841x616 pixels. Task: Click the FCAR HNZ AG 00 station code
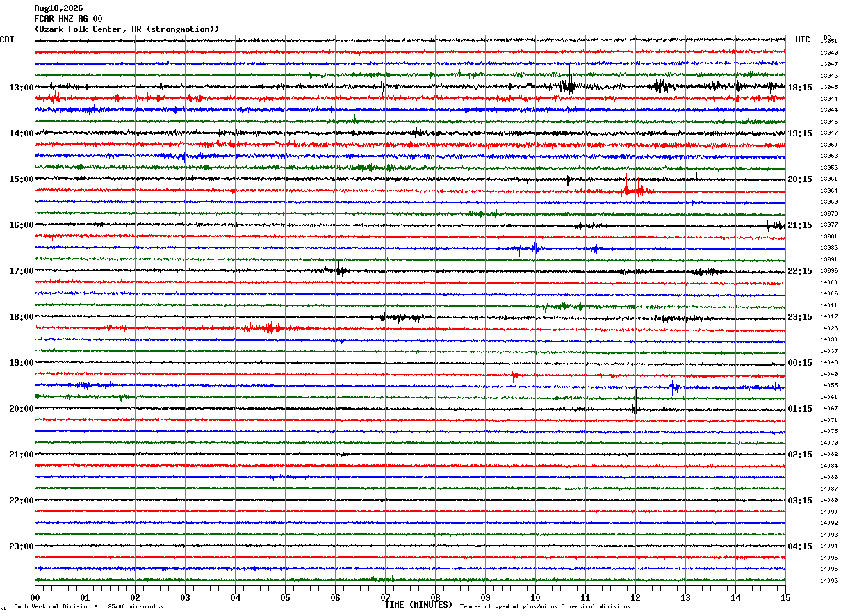click(68, 19)
